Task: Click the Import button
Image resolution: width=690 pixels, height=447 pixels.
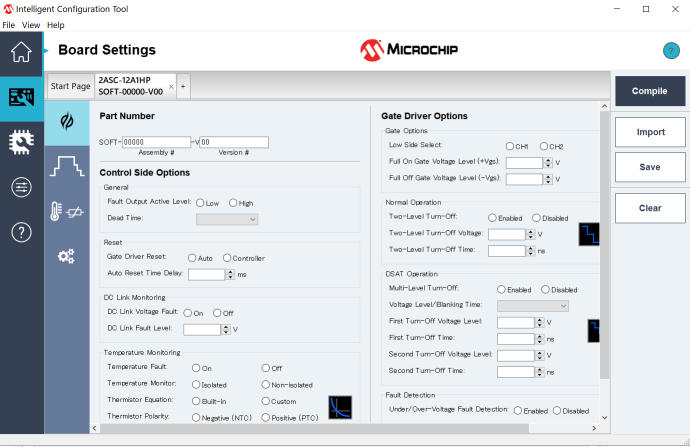Action: point(650,132)
